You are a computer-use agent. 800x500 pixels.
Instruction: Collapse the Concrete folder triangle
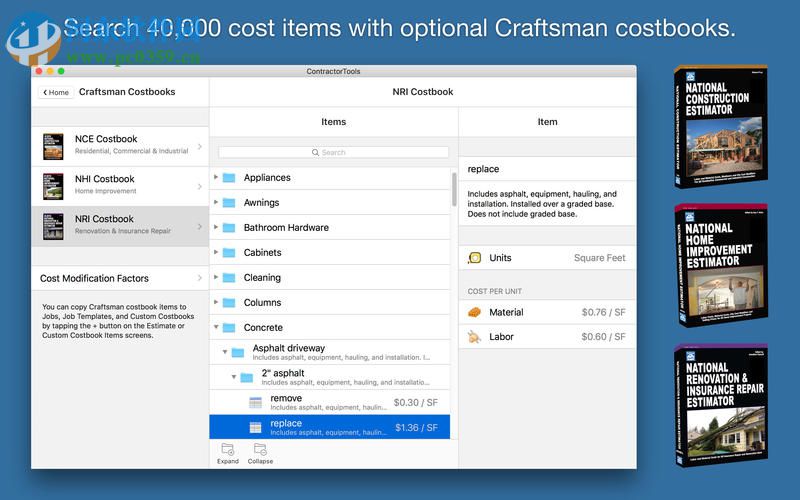[216, 327]
